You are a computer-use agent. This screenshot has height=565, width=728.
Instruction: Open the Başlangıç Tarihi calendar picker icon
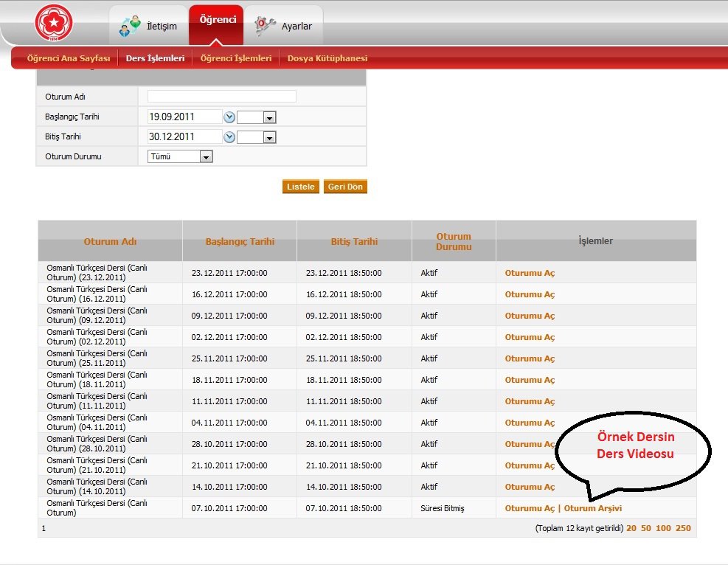(229, 117)
